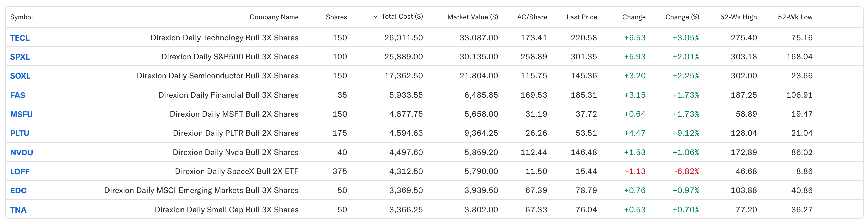Open the LOFF ticker link
The image size is (868, 224).
tap(20, 172)
